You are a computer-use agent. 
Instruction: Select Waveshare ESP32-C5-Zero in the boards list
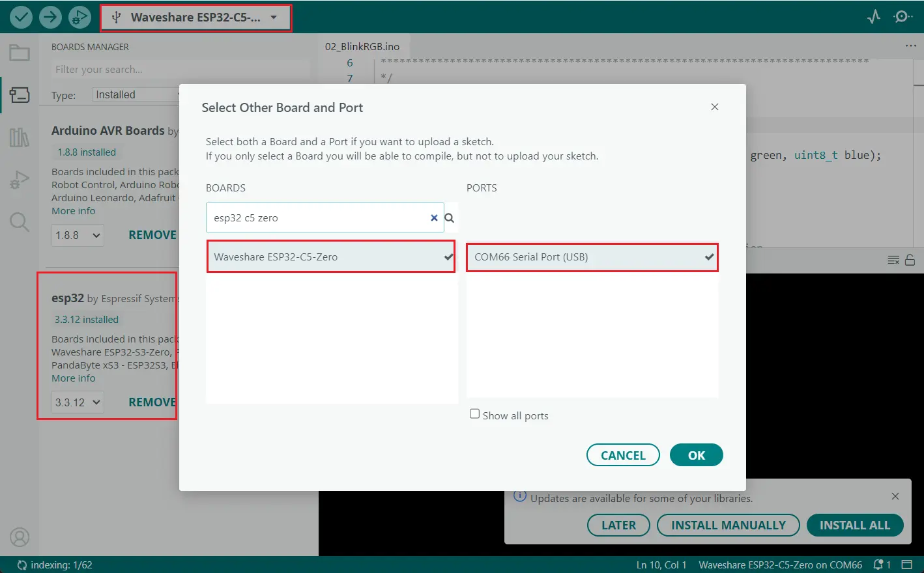click(x=331, y=257)
